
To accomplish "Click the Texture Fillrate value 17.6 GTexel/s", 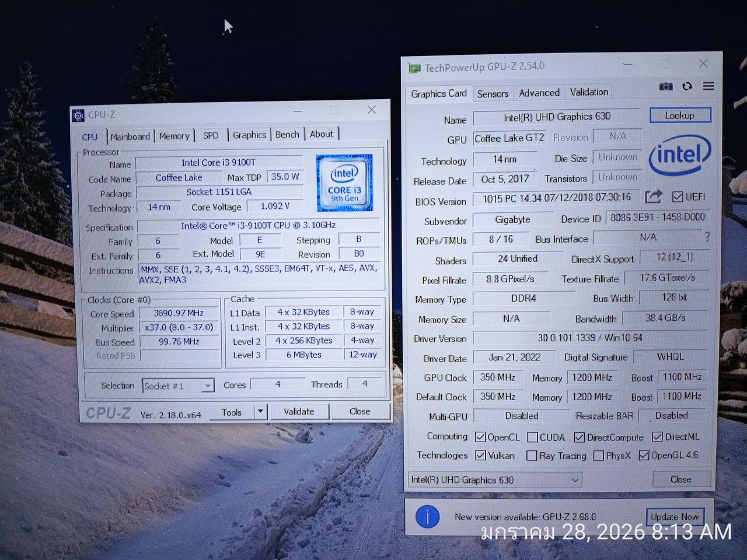I will click(x=666, y=278).
